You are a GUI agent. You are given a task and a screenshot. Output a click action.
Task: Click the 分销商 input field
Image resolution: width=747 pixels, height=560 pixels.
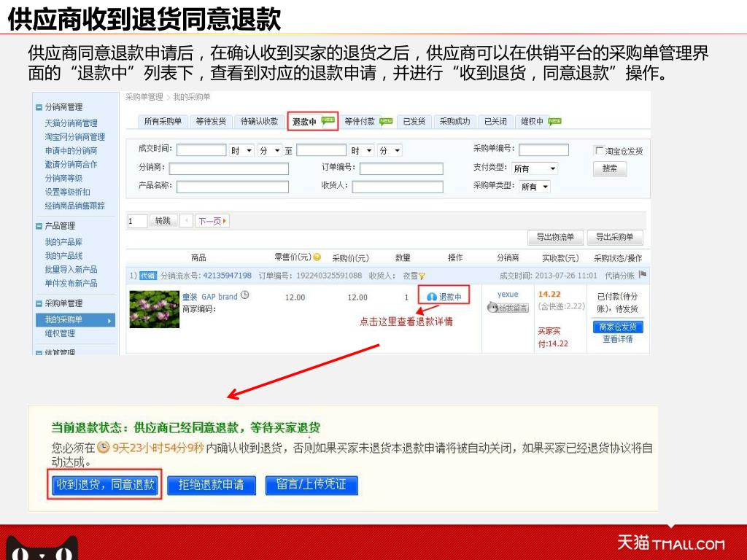(228, 168)
